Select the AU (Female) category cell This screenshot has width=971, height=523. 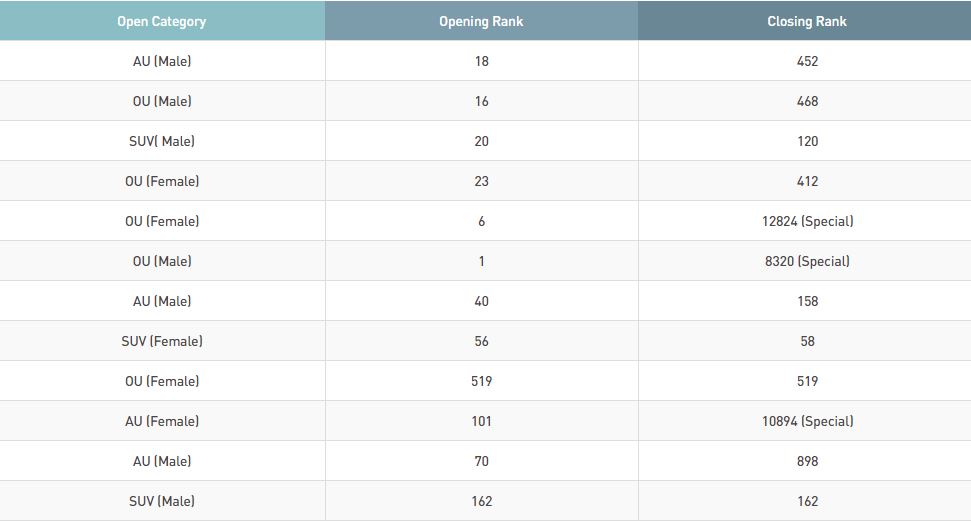point(162,421)
